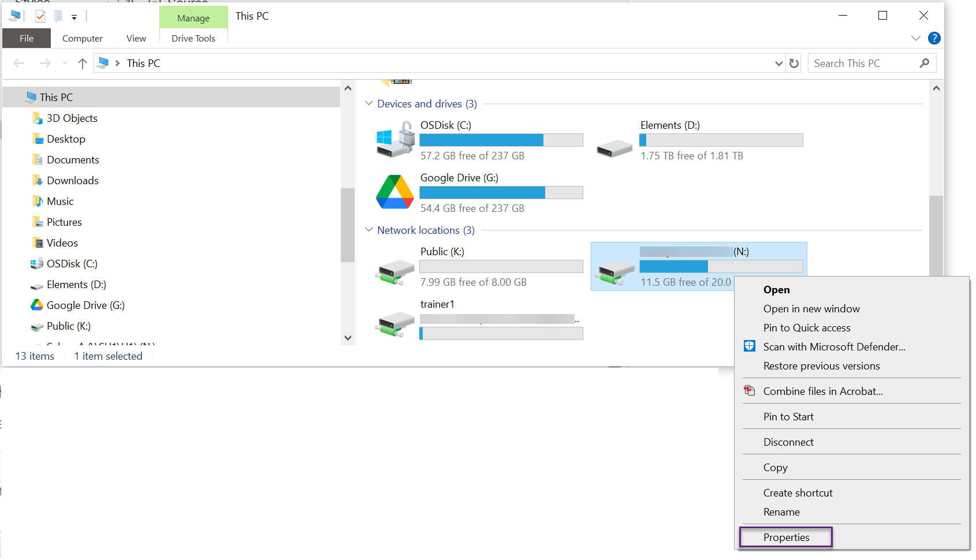Collapse the Devices and drives group
This screenshot has width=976, height=560.
[369, 103]
